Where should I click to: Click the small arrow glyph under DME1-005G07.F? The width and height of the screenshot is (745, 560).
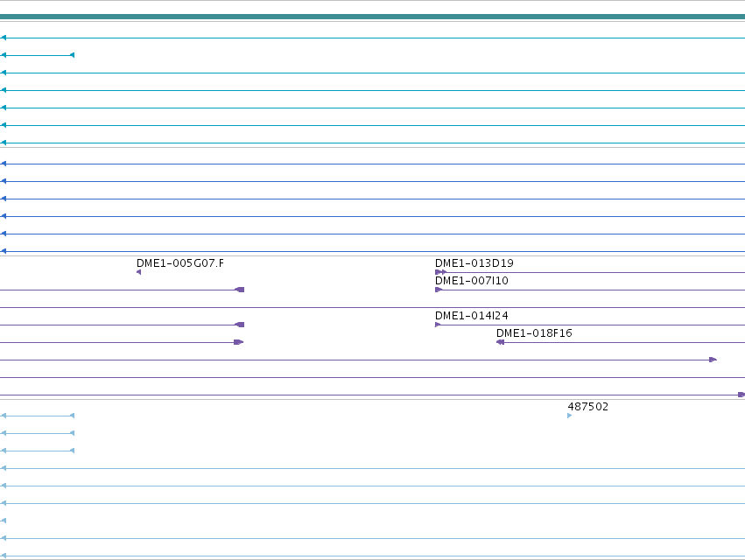(138, 272)
